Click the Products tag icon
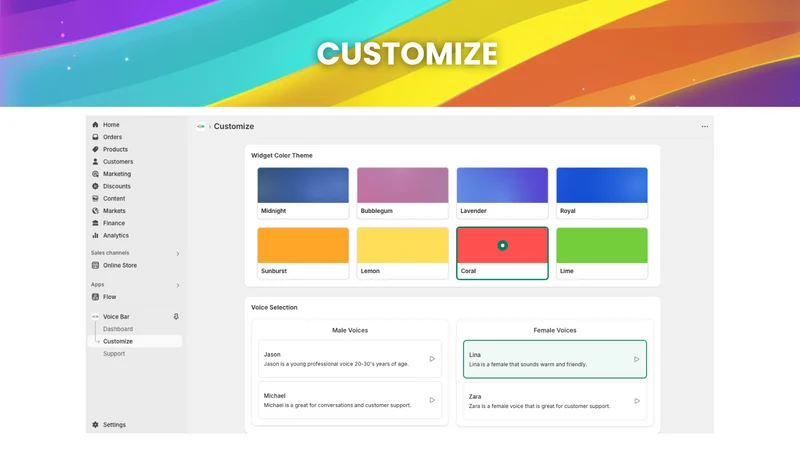This screenshot has height=450, width=800. coord(95,149)
